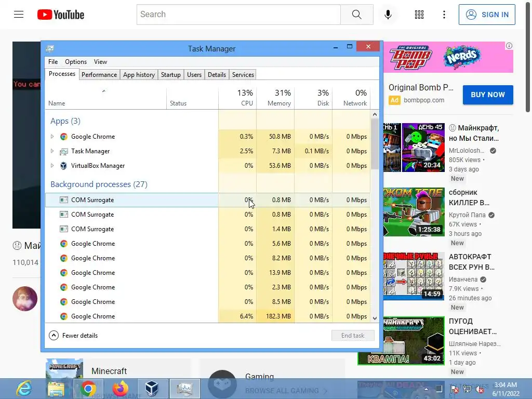Open the View menu in Task Manager
Screen dimensions: 532x399
[x=100, y=62]
